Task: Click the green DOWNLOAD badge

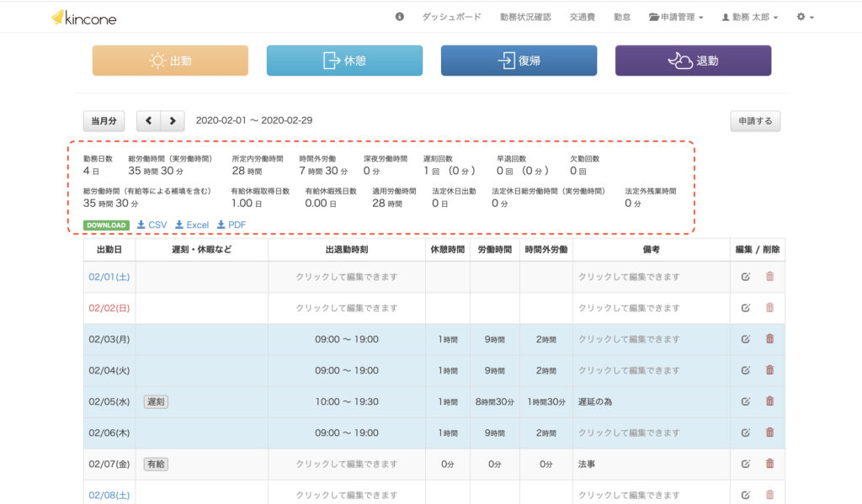Action: [x=106, y=225]
